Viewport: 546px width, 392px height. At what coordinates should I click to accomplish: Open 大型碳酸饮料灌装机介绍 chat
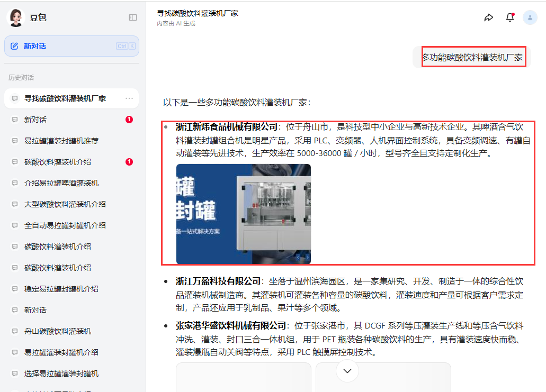tap(65, 204)
